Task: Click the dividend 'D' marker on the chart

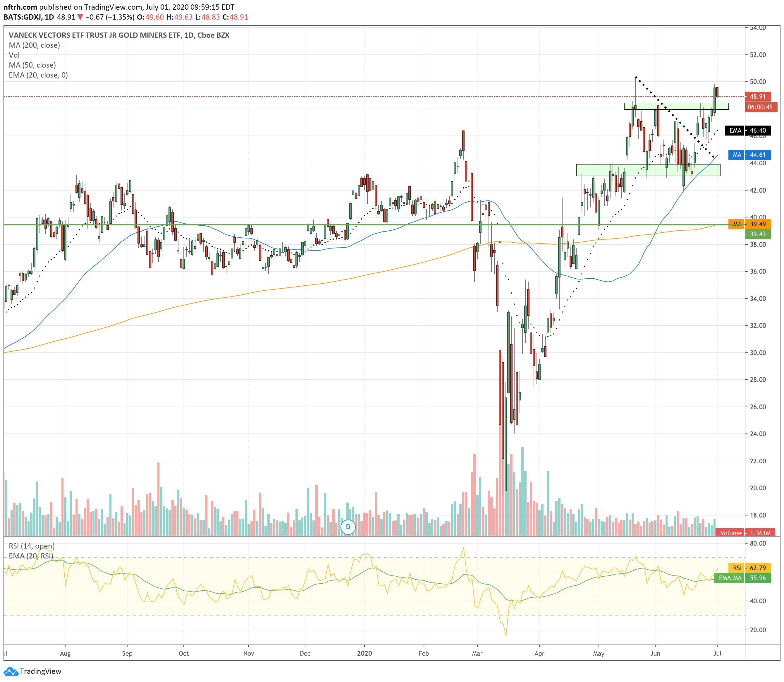Action: (x=348, y=527)
